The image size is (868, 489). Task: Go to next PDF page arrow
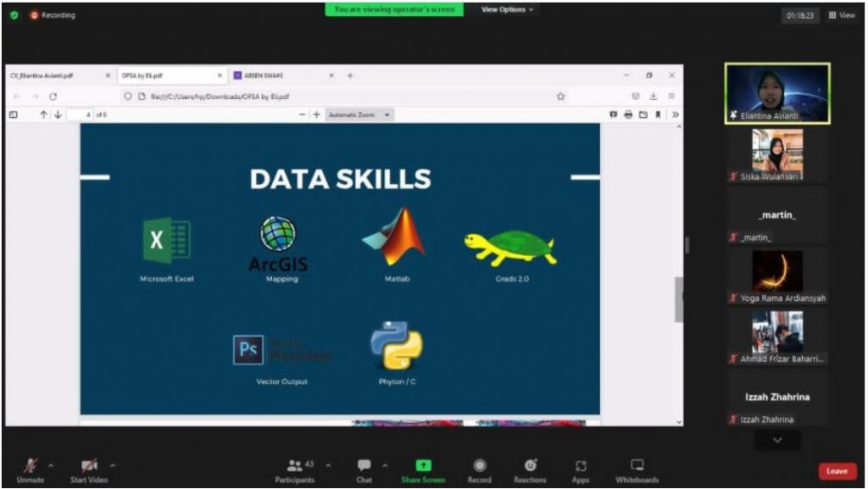point(58,114)
